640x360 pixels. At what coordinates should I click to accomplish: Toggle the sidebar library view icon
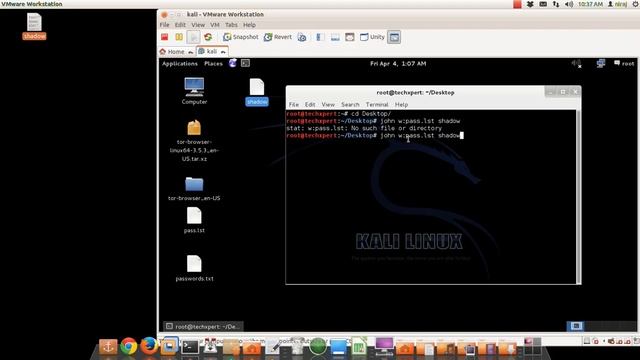coord(320,37)
